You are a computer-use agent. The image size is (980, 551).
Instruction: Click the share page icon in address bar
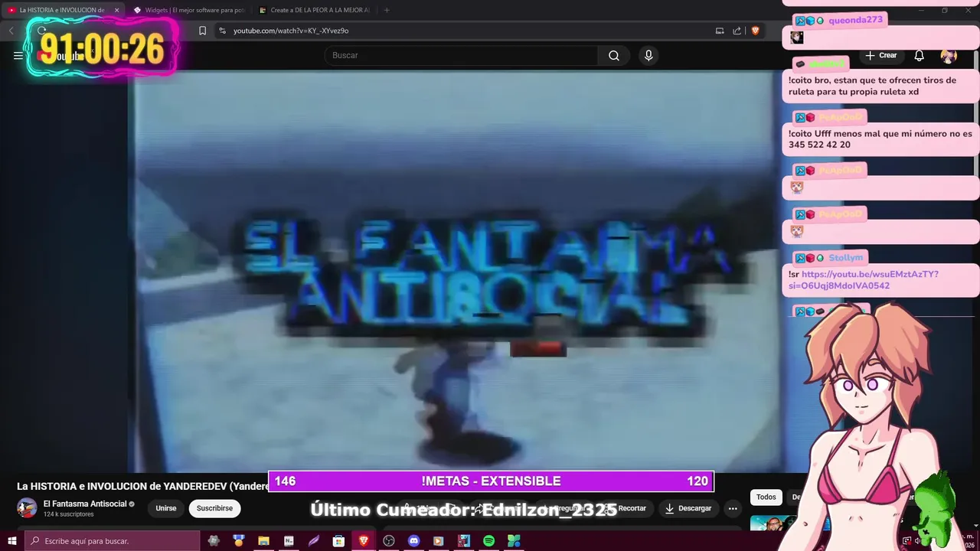pos(737,31)
